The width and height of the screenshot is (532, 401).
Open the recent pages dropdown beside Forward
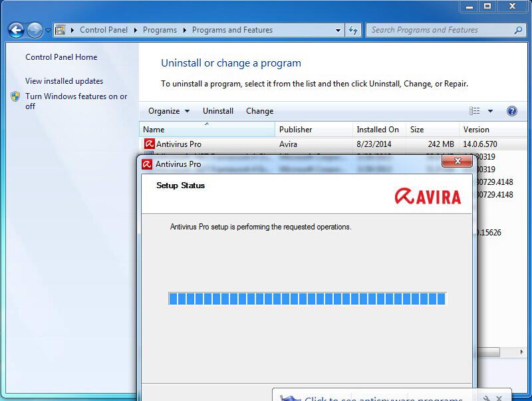pos(48,31)
